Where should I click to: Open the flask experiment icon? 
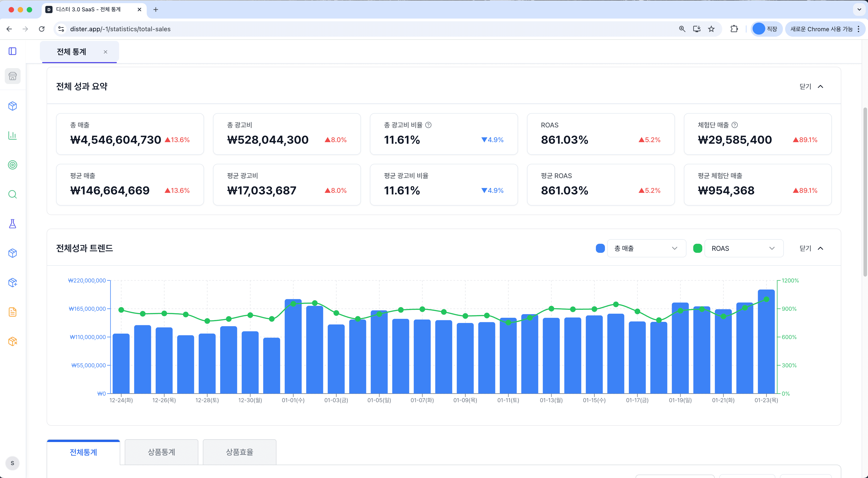pyautogui.click(x=12, y=224)
